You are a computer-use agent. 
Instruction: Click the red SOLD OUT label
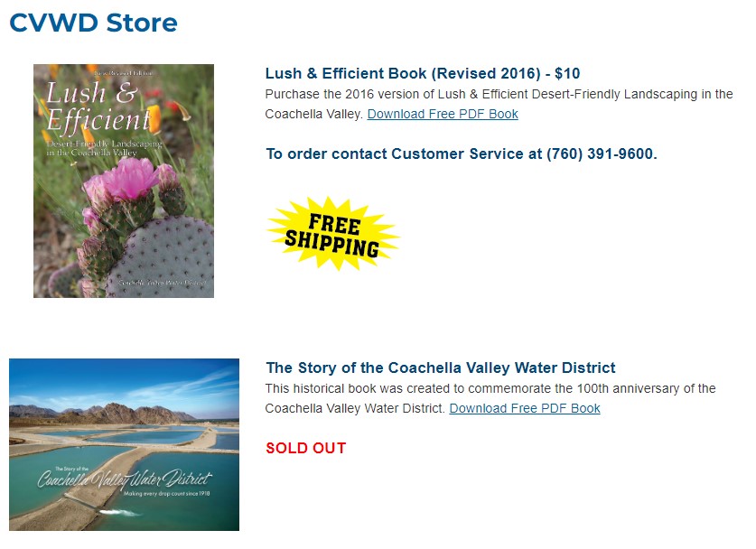pyautogui.click(x=305, y=448)
